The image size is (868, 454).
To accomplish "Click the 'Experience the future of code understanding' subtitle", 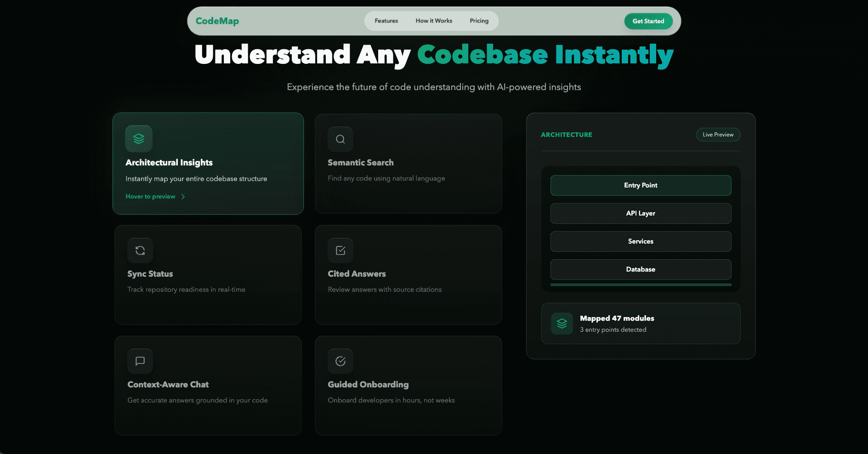I will pos(434,87).
